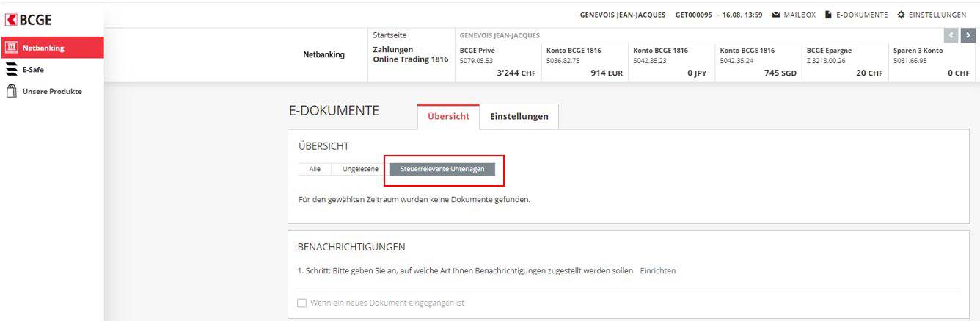Image resolution: width=980 pixels, height=321 pixels.
Task: Select the Sparen 3 Konto tile
Action: 932,62
